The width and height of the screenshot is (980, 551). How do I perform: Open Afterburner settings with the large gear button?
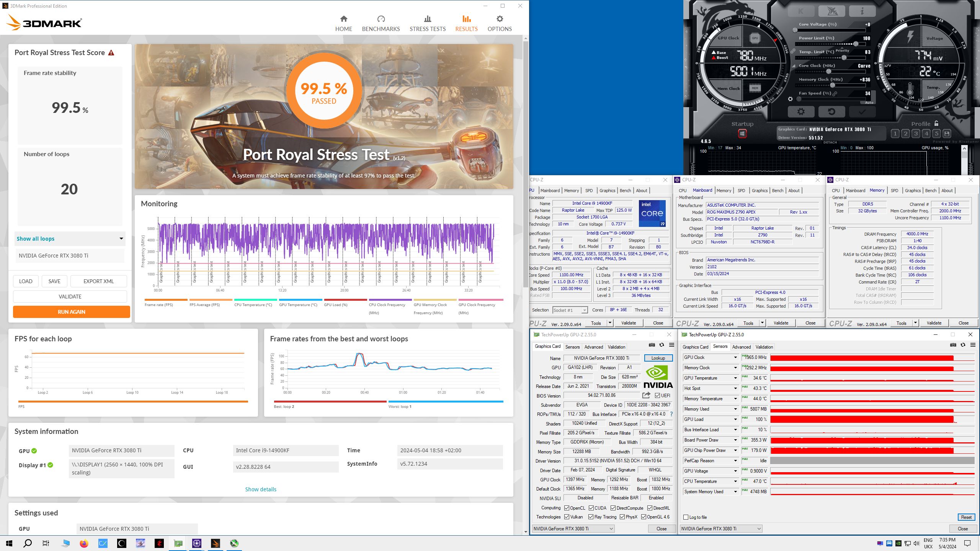click(800, 112)
